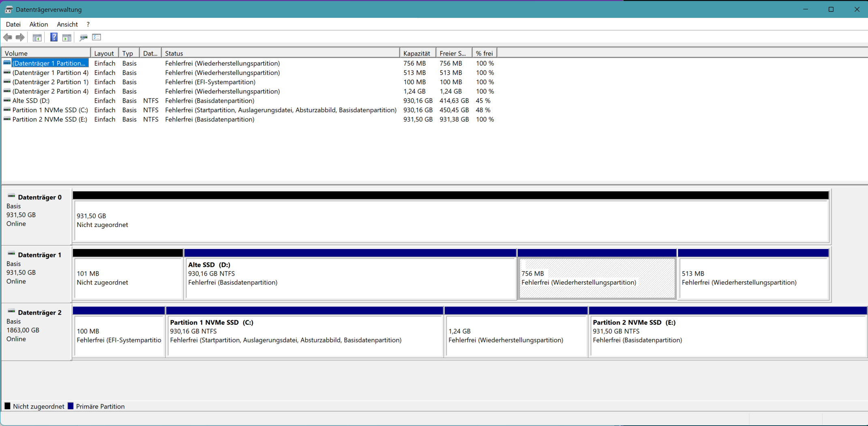Open the Aktion menu
Screen dimensions: 868x426
[39, 24]
